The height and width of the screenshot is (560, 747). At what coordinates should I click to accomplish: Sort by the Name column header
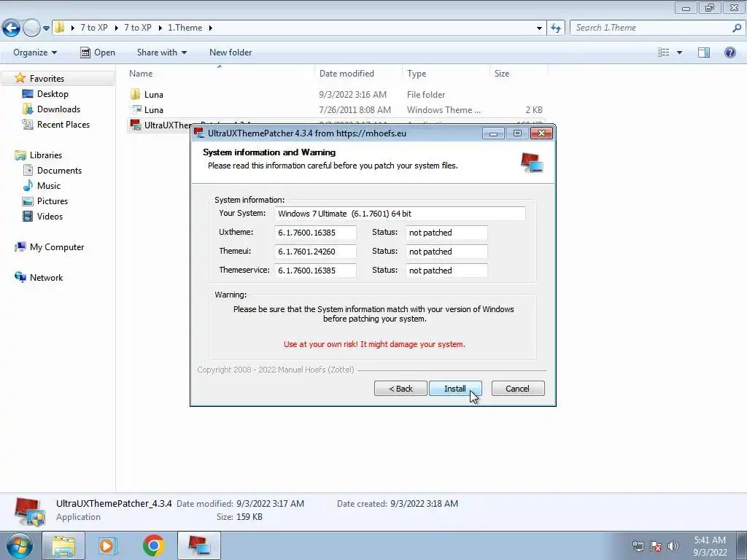click(220, 74)
